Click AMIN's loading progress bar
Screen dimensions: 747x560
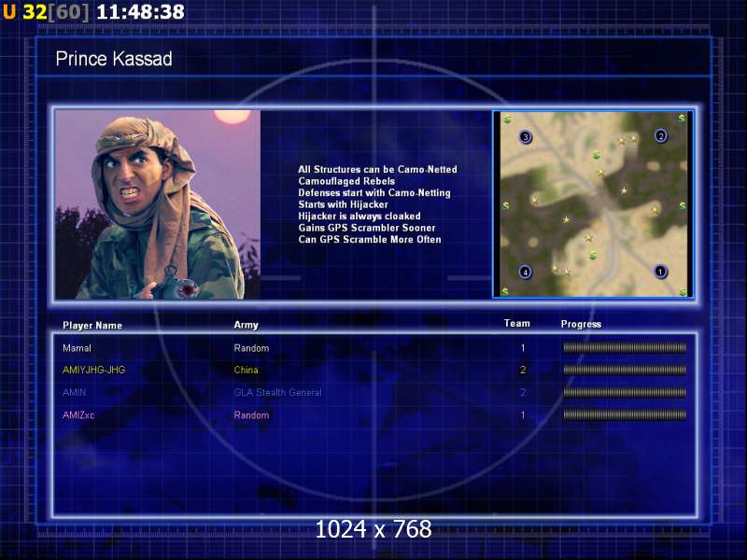click(x=625, y=392)
